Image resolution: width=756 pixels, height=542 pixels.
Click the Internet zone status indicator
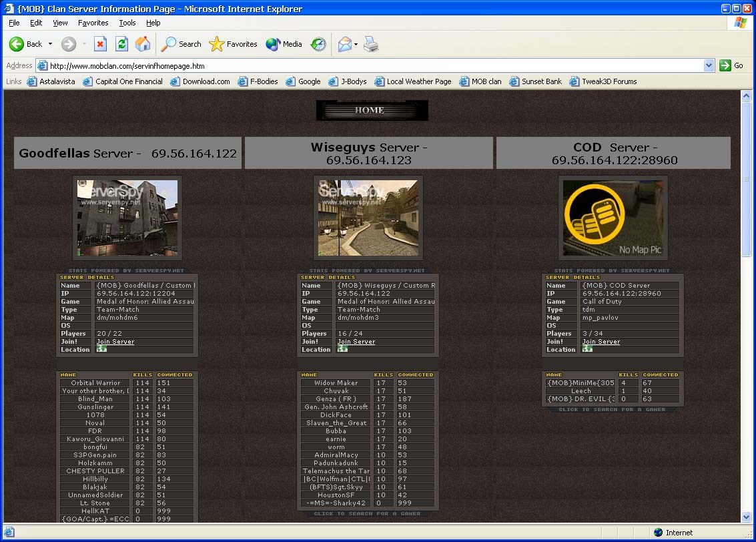coord(673,533)
